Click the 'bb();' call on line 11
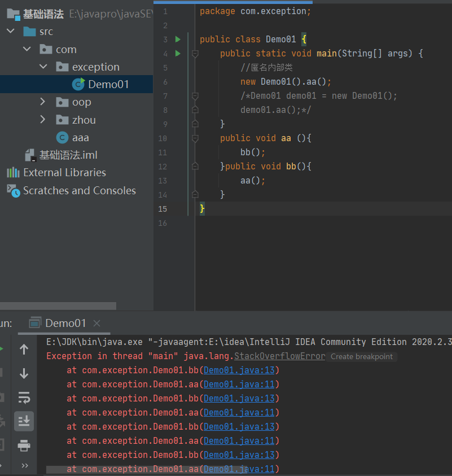This screenshot has height=476, width=452. pos(253,152)
